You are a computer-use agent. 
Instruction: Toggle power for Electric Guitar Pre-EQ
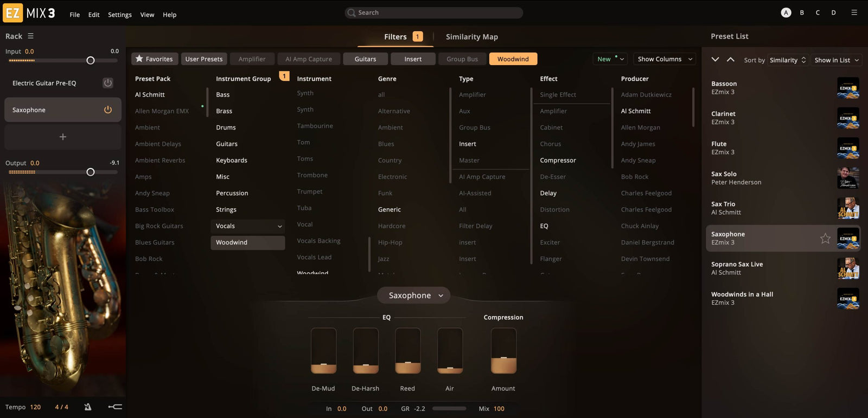click(x=108, y=83)
